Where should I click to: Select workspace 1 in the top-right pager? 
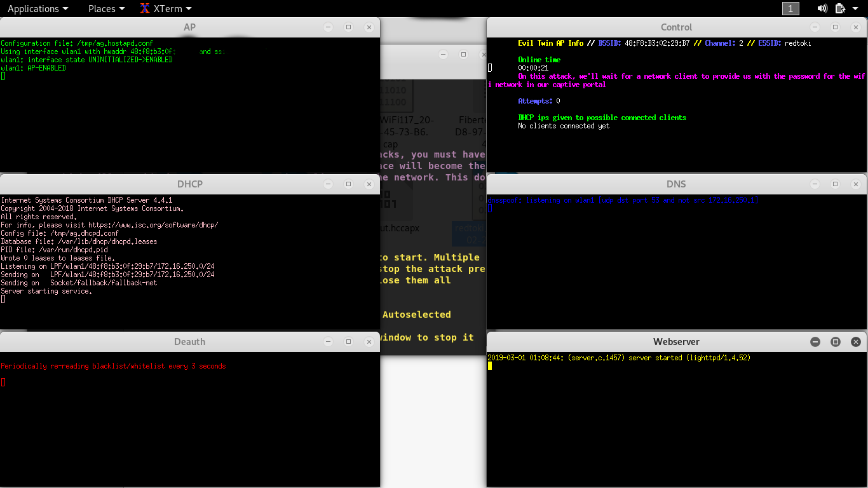790,8
